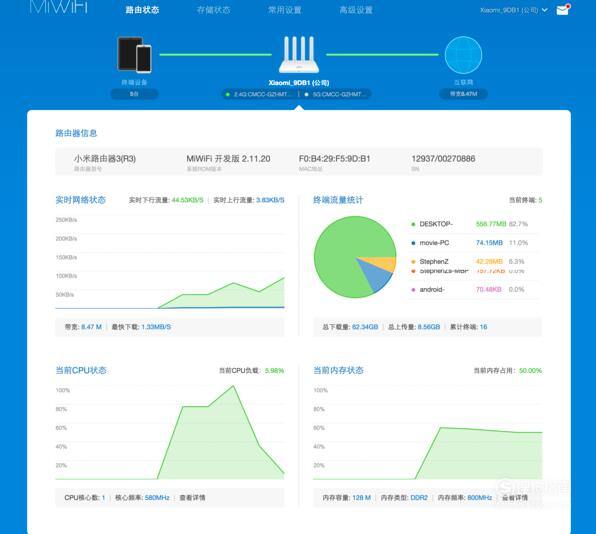596x534 pixels.
Task: Open the 高级设置 tab
Action: [x=356, y=10]
